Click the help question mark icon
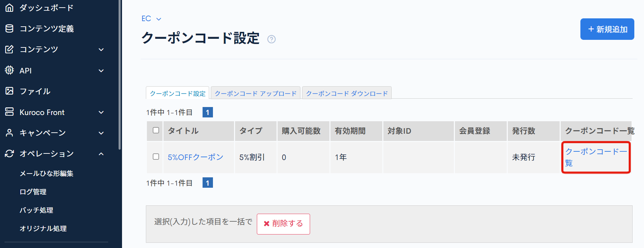 271,39
